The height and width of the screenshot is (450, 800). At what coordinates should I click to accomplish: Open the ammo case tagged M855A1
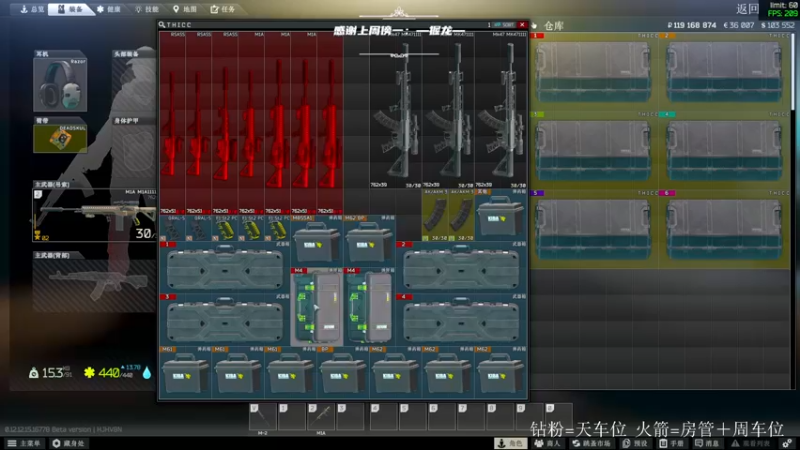tap(317, 241)
